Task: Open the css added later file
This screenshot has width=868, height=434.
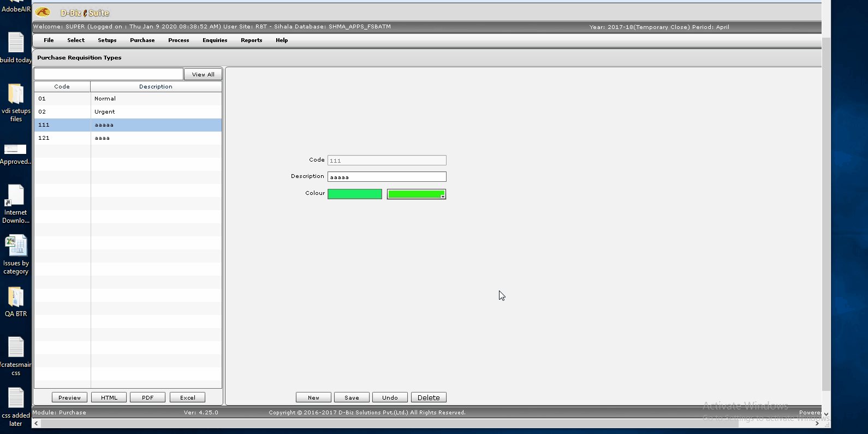Action: [16, 407]
